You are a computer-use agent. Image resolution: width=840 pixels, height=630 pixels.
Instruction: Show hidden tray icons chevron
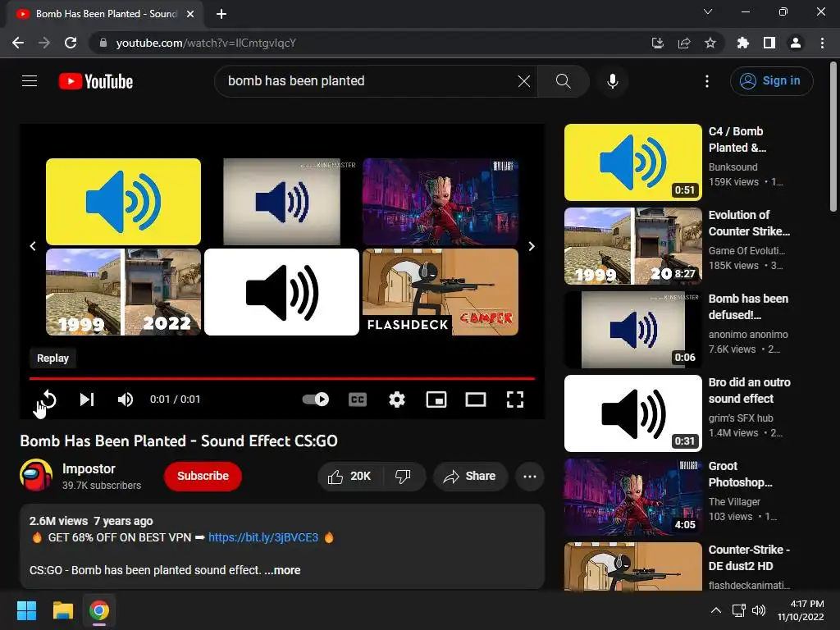(x=715, y=610)
